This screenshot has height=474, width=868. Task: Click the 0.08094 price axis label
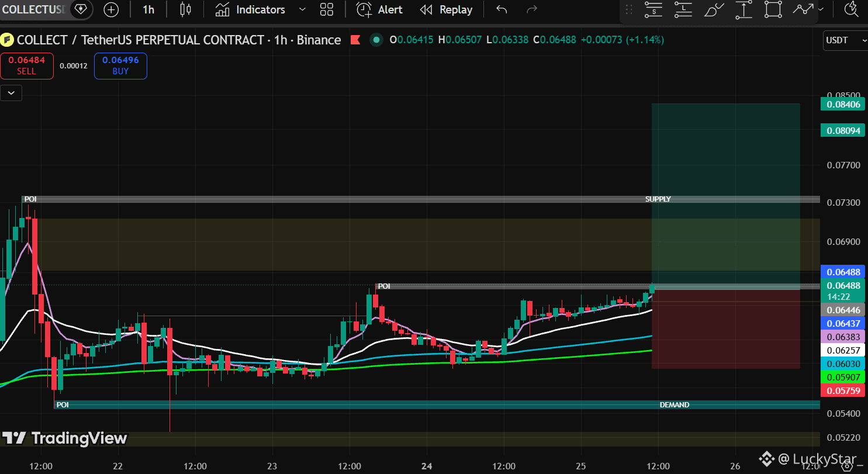[843, 130]
